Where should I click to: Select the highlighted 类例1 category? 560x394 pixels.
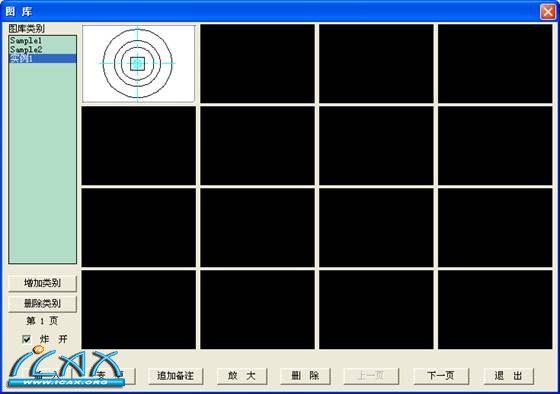42,59
